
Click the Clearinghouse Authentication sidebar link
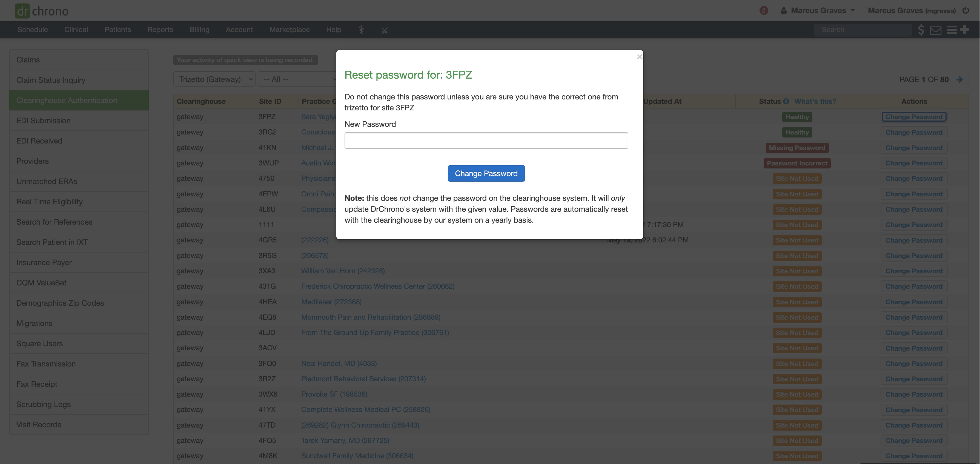67,100
